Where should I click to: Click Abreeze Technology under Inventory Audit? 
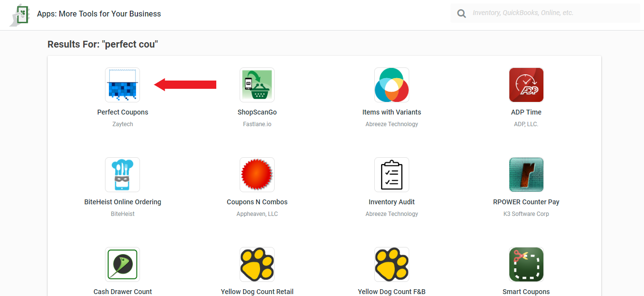pos(392,214)
